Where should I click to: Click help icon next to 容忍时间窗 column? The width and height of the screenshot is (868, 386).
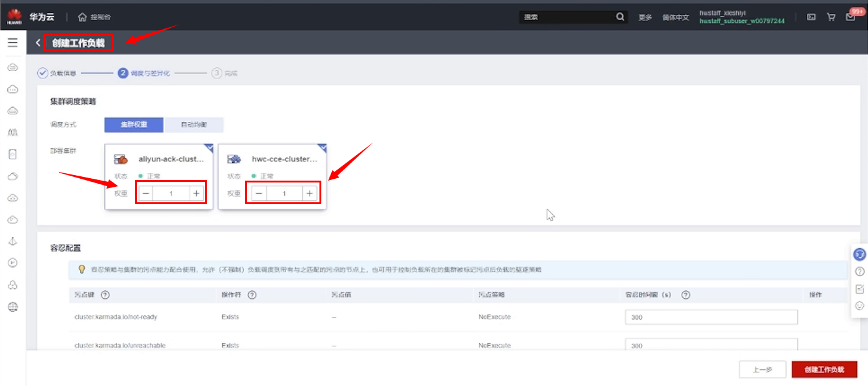tap(685, 295)
